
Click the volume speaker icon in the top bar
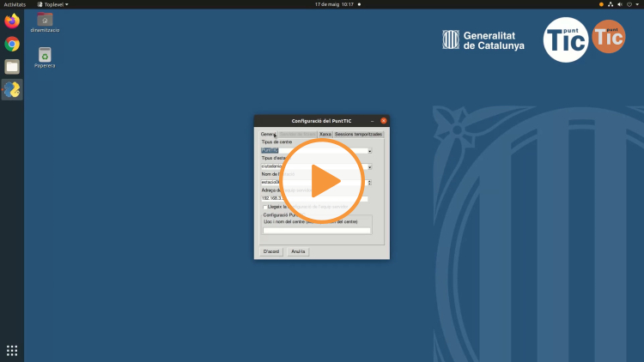(x=620, y=4)
